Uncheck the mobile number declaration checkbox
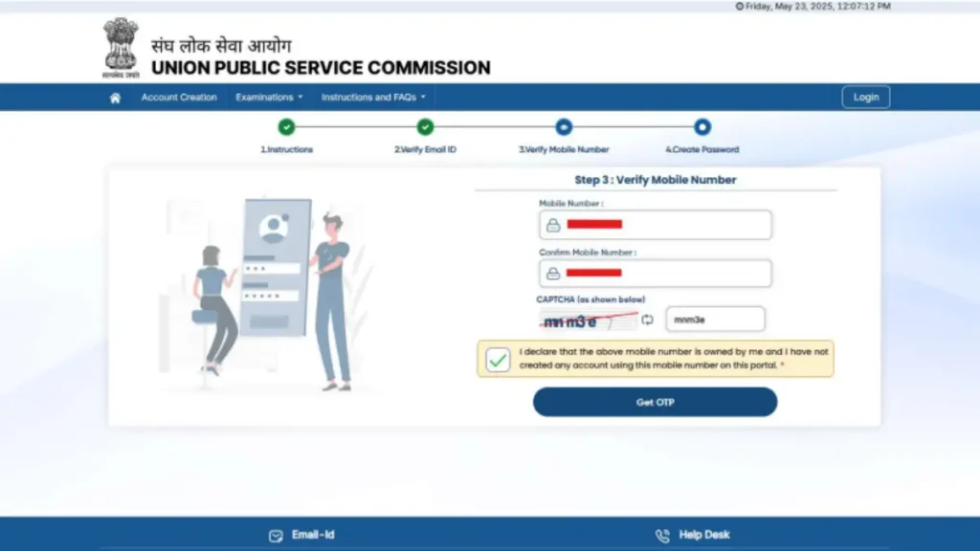Viewport: 980px width, 551px height. point(498,360)
